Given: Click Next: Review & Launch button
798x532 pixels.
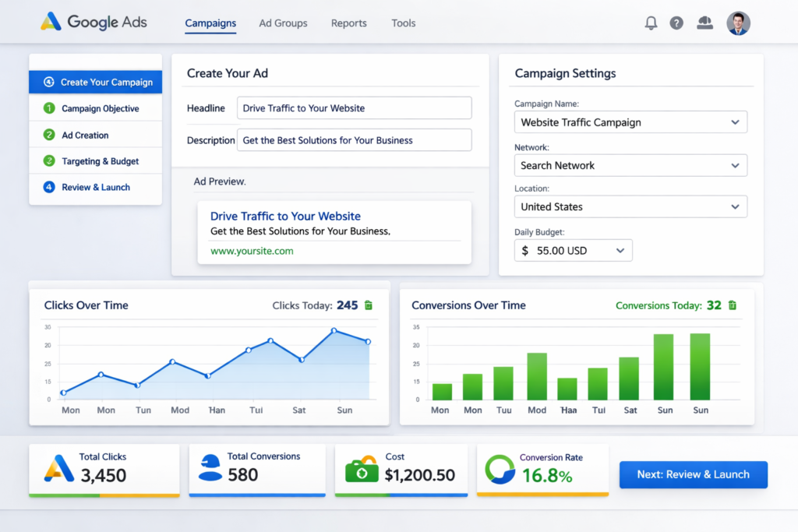Looking at the screenshot, I should point(693,474).
